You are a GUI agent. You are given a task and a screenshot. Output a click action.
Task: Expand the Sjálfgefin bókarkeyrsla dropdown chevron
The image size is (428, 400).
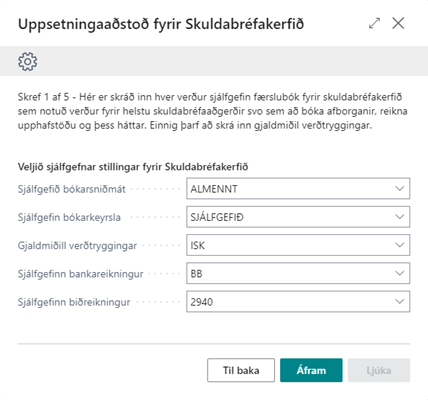400,217
